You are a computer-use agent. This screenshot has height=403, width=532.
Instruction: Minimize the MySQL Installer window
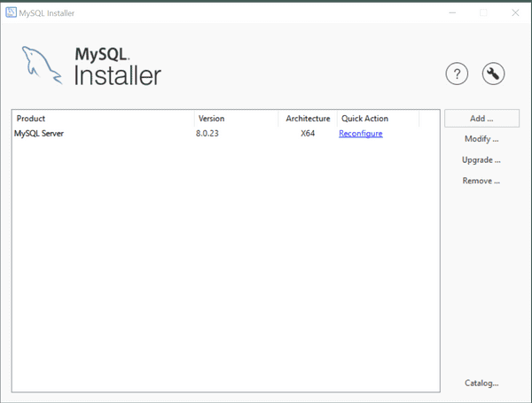coord(451,12)
